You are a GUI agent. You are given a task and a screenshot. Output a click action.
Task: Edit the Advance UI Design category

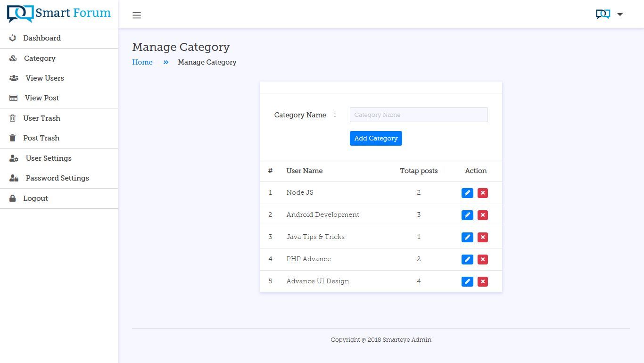[x=467, y=281]
